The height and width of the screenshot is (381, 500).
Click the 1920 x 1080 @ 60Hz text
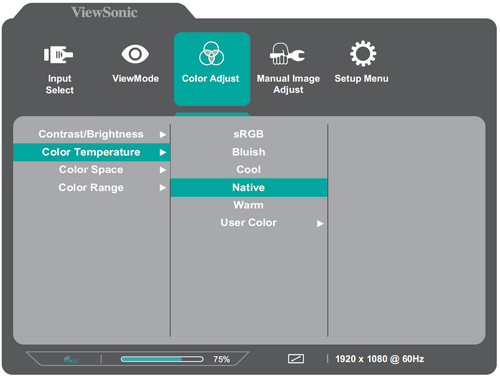[380, 359]
